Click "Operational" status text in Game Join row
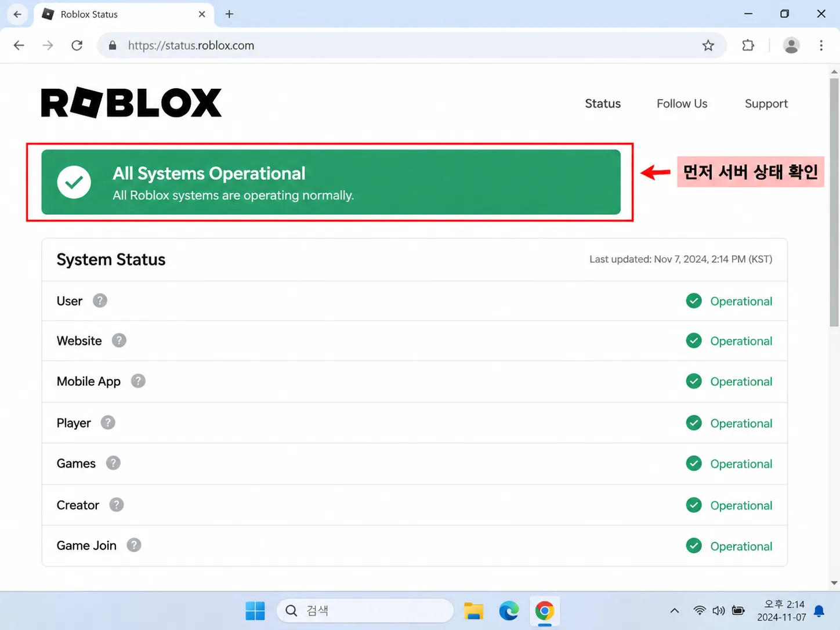 (x=741, y=546)
